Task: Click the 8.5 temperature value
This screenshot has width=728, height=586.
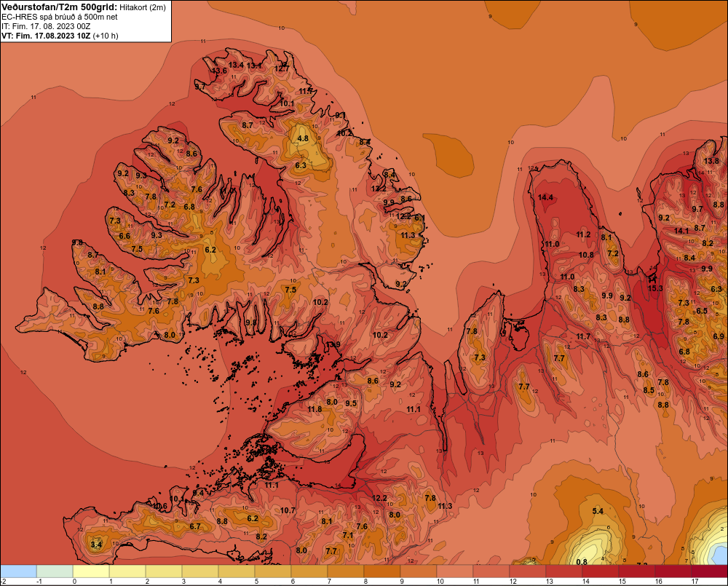Action: [x=649, y=390]
